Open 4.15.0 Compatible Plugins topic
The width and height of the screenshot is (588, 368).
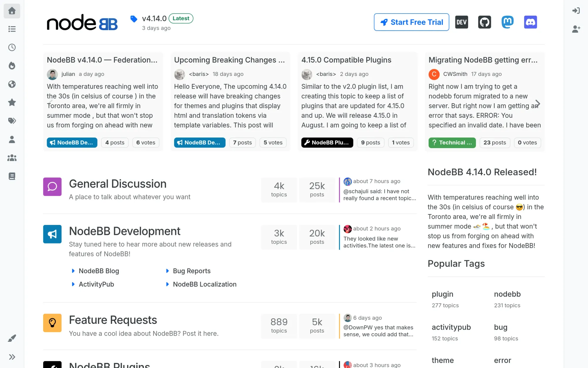[x=346, y=60]
